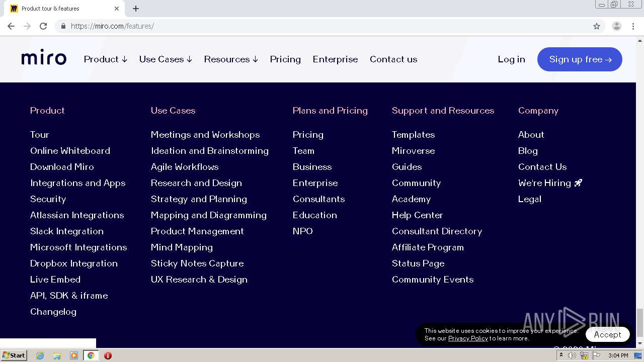Open the Tour footer link
Image resolution: width=644 pixels, height=362 pixels.
39,135
